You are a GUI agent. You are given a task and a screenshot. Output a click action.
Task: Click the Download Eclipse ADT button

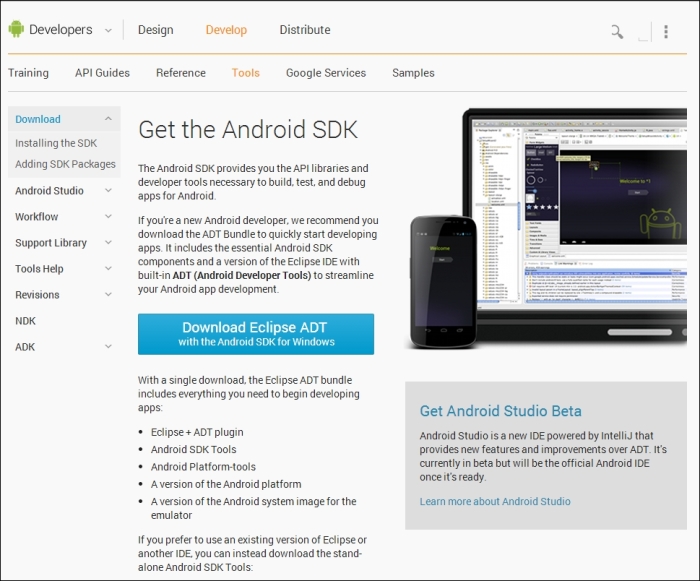click(256, 334)
